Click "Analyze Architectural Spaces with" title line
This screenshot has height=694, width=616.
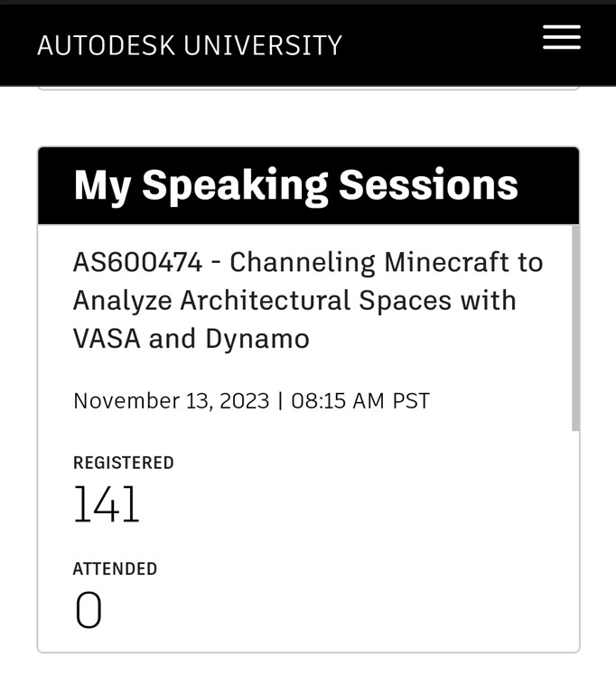coord(294,300)
